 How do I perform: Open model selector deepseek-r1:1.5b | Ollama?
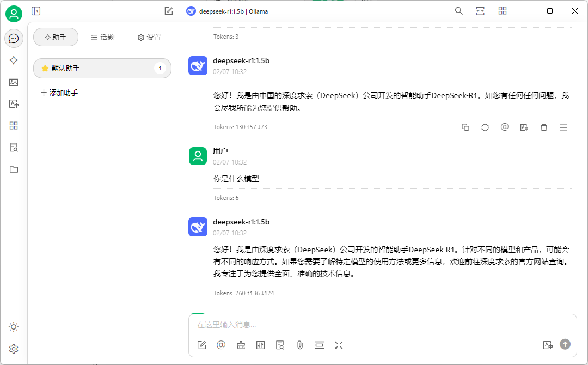pos(227,11)
